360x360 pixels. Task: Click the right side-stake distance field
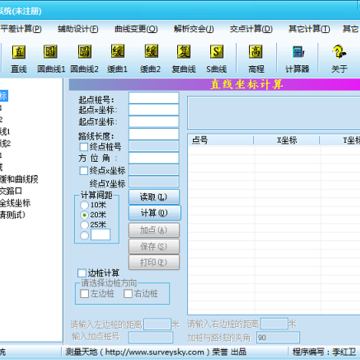[x=274, y=324]
